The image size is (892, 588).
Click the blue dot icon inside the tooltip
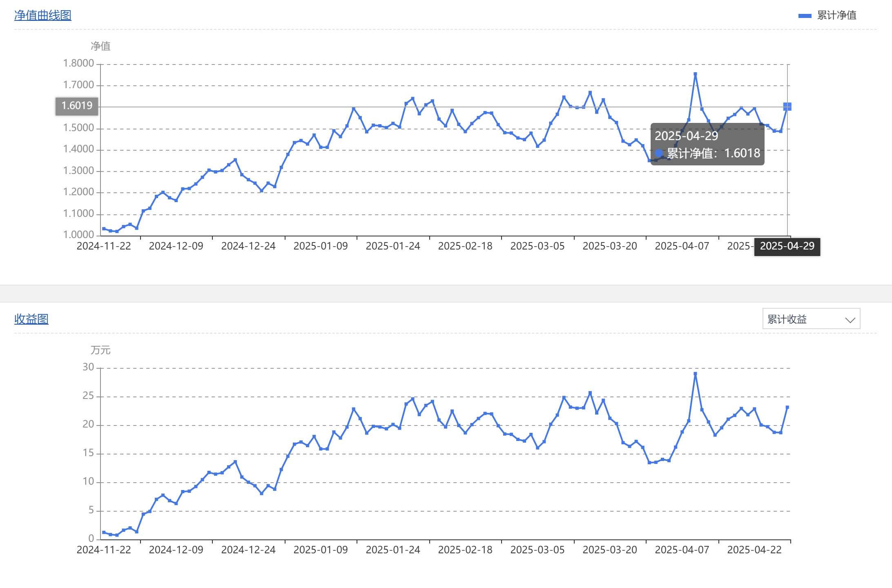click(658, 154)
